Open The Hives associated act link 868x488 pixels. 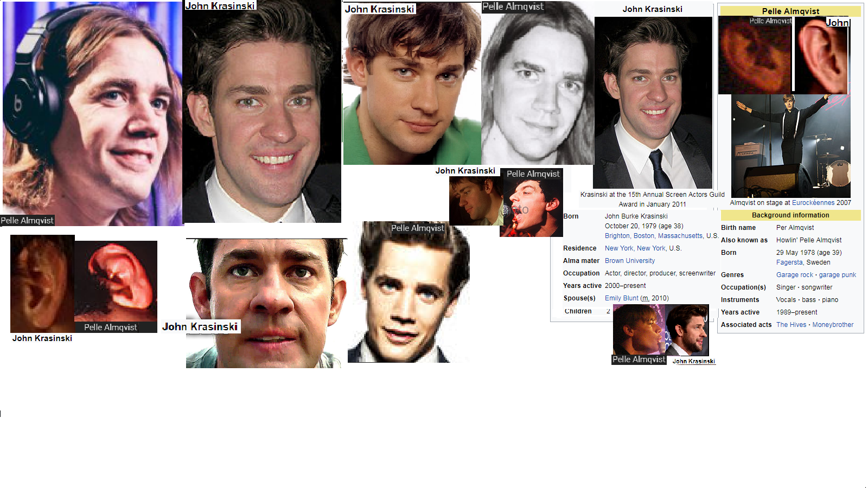click(791, 325)
